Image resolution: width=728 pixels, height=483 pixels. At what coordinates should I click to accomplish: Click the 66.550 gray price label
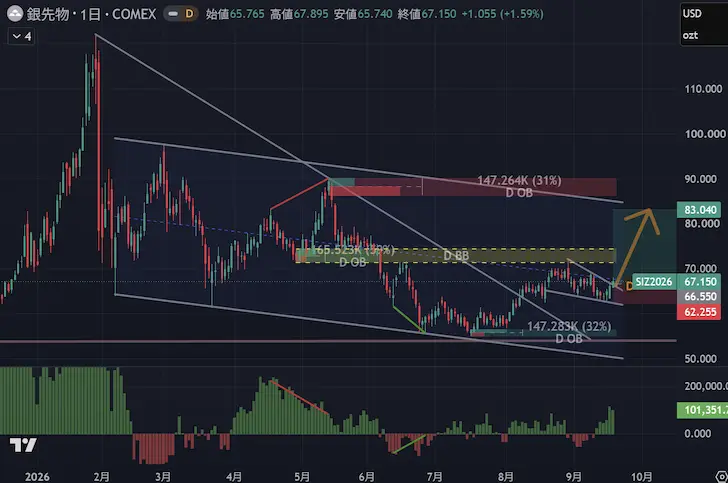[x=700, y=296]
